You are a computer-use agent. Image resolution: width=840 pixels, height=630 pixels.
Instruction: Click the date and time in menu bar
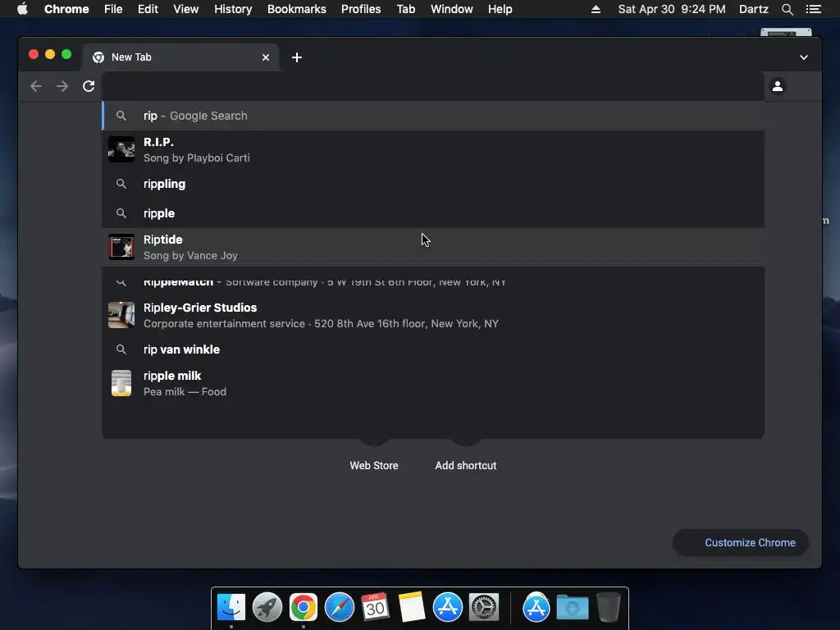[672, 9]
